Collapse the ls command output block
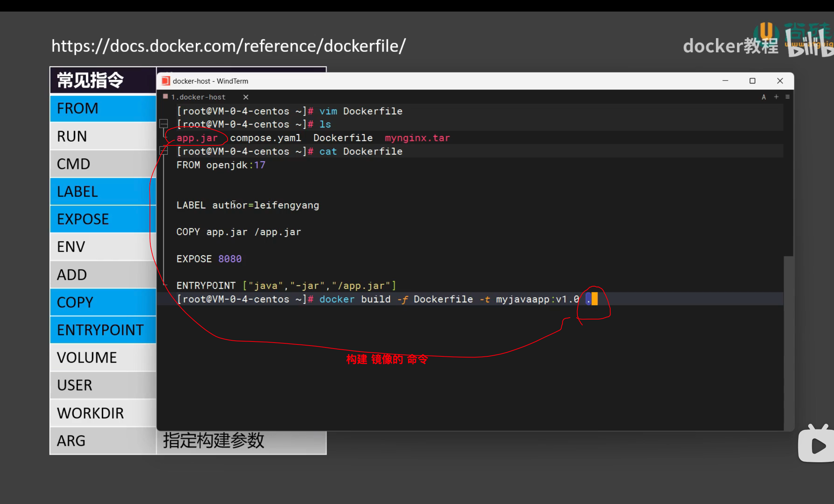834x504 pixels. point(163,123)
